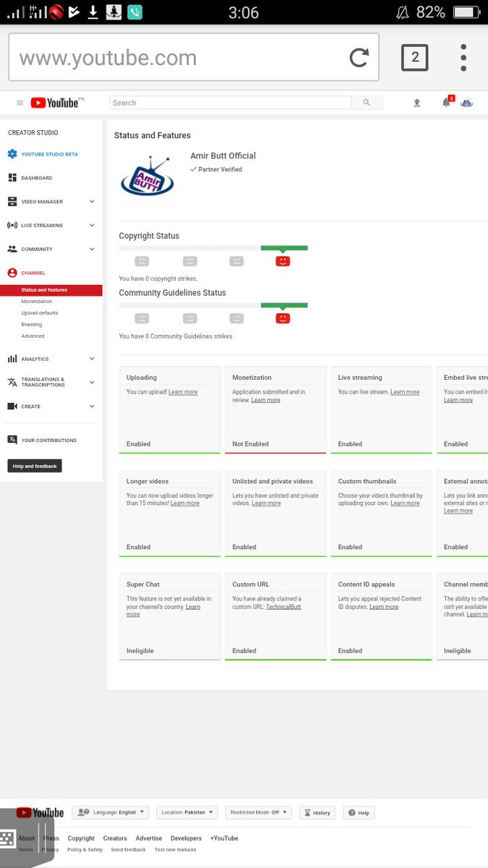Screen dimensions: 488x868
Task: Click Learn more under Content ID appeals
Action: click(384, 607)
